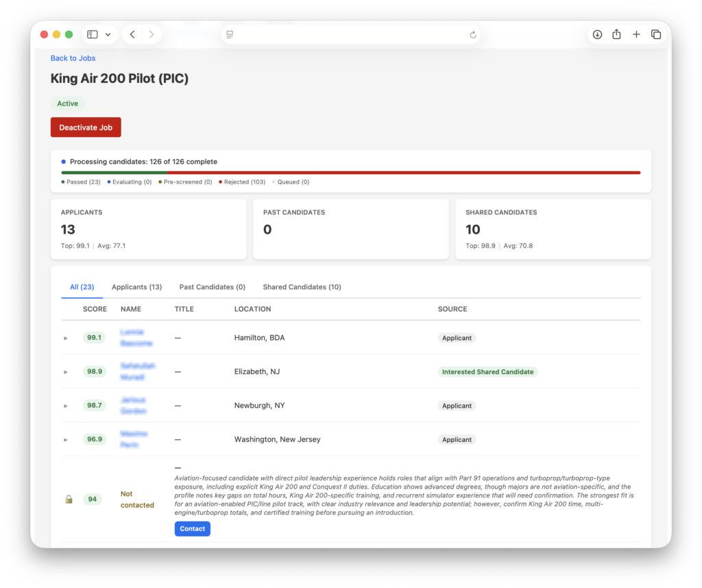This screenshot has width=702, height=588.
Task: Click the 99.1 score badge
Action: pyautogui.click(x=94, y=337)
